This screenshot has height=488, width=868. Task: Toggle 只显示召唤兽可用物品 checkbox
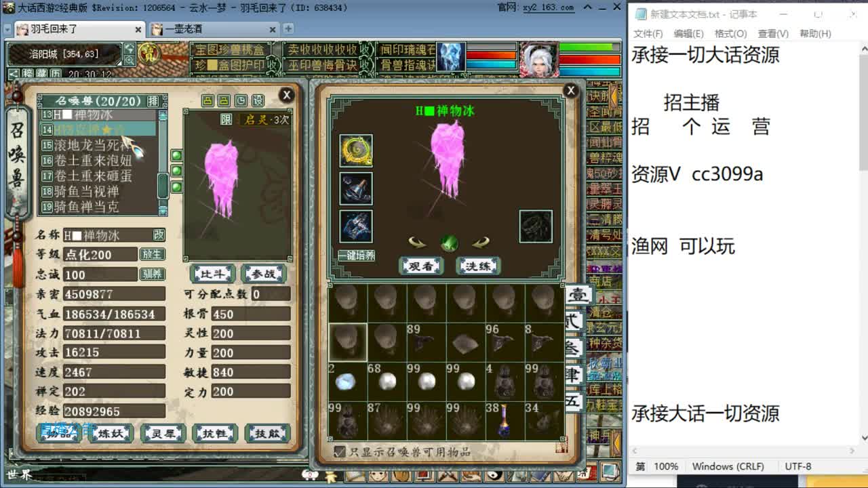click(340, 451)
